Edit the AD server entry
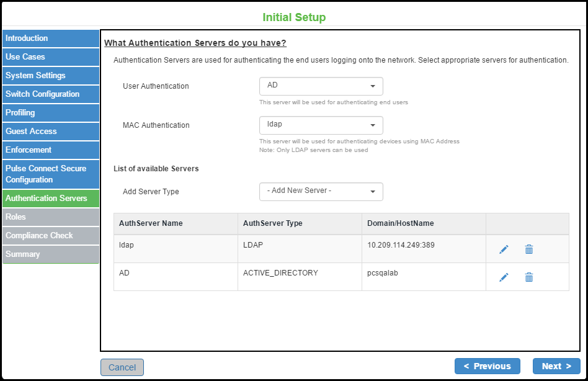The image size is (588, 381). 504,277
